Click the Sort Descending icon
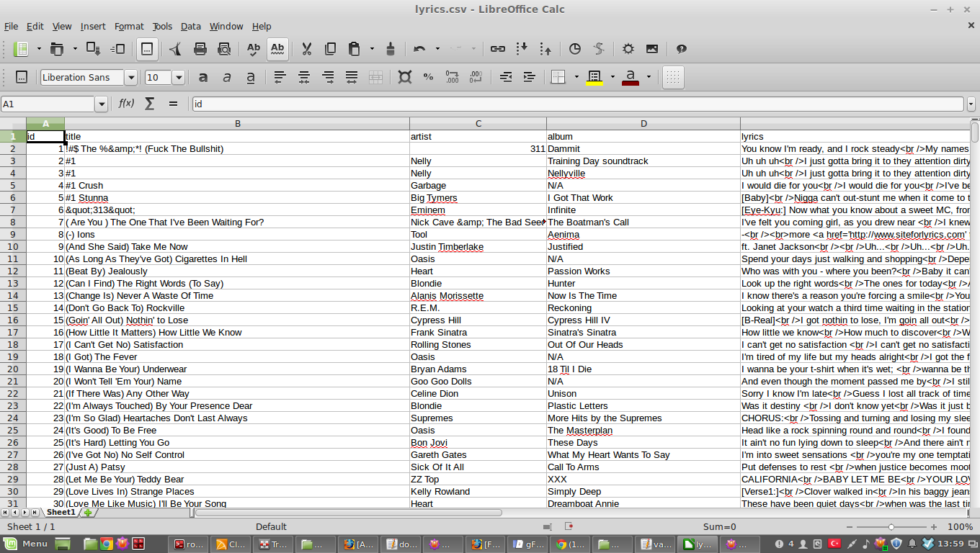The height and width of the screenshot is (553, 980). (545, 49)
